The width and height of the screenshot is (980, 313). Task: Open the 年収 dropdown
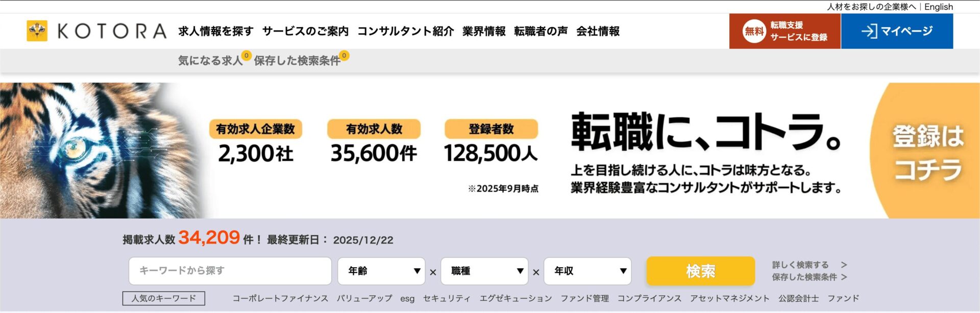pyautogui.click(x=587, y=271)
